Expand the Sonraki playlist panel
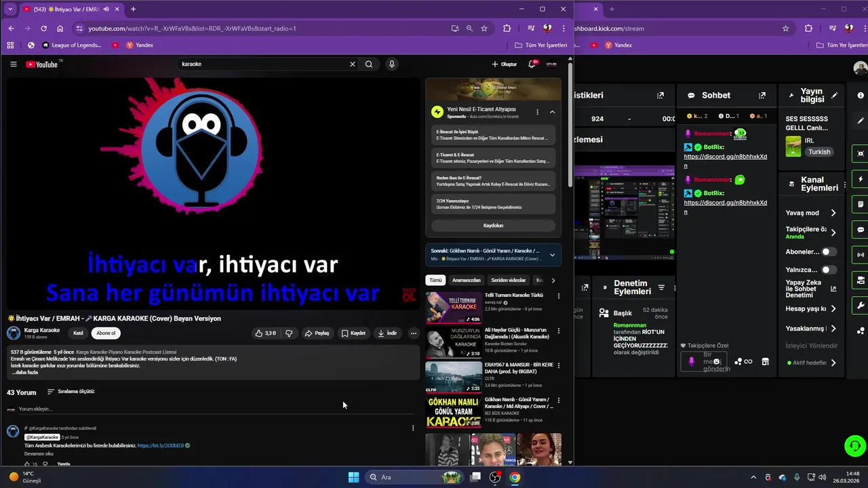Screen dimensions: 868x488 click(552, 255)
